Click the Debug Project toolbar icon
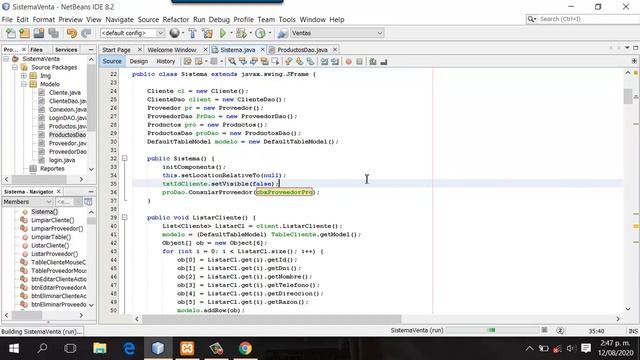This screenshot has height=360, width=640. (x=241, y=33)
